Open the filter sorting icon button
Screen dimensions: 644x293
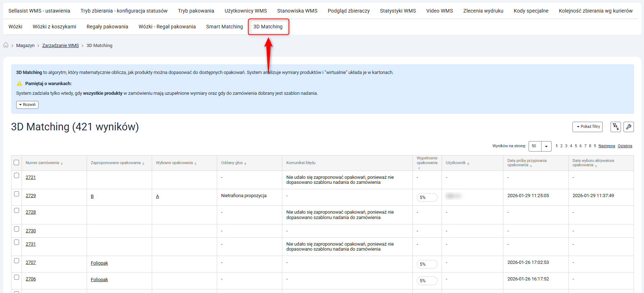tap(616, 127)
